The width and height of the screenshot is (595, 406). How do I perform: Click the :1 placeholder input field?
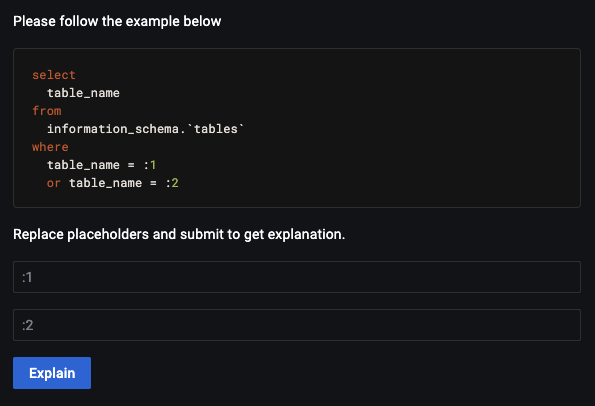(x=297, y=277)
